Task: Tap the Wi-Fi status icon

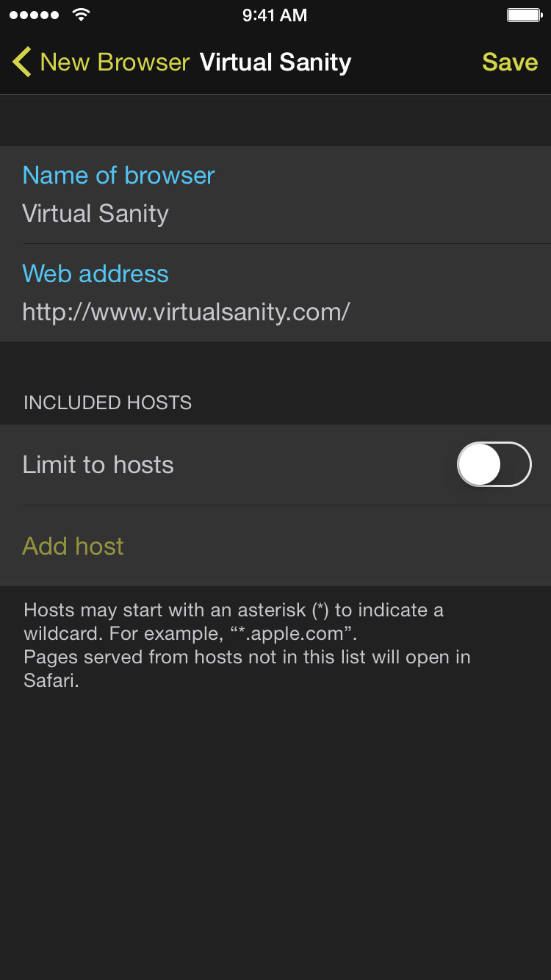Action: [82, 15]
